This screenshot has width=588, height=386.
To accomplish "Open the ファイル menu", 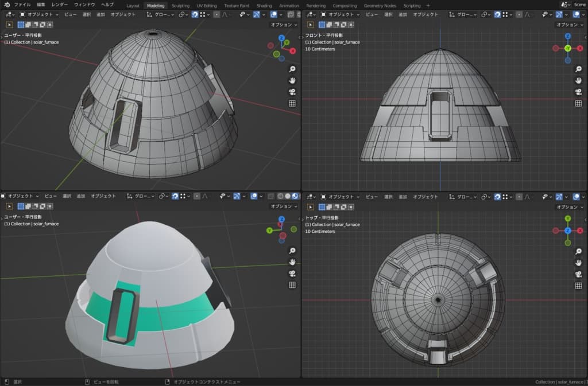I will pyautogui.click(x=22, y=5).
